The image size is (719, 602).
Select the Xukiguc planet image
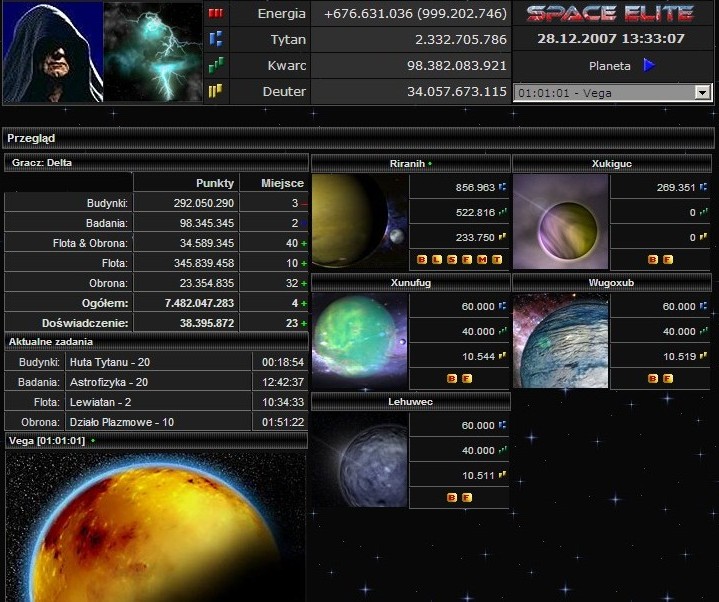click(561, 222)
